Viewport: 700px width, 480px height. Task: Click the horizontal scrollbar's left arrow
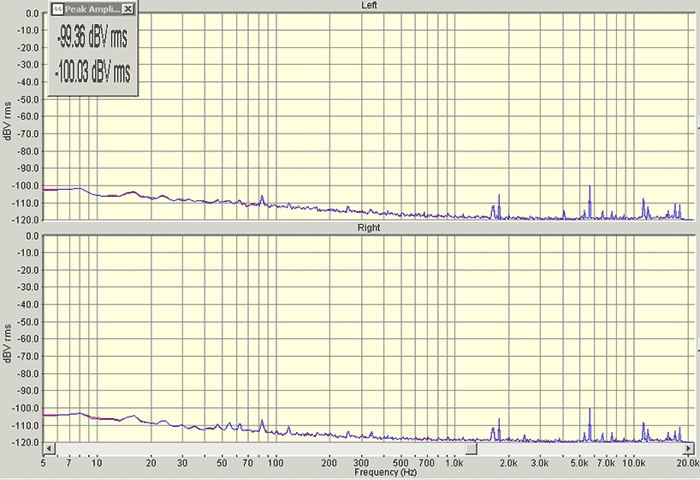pos(50,448)
